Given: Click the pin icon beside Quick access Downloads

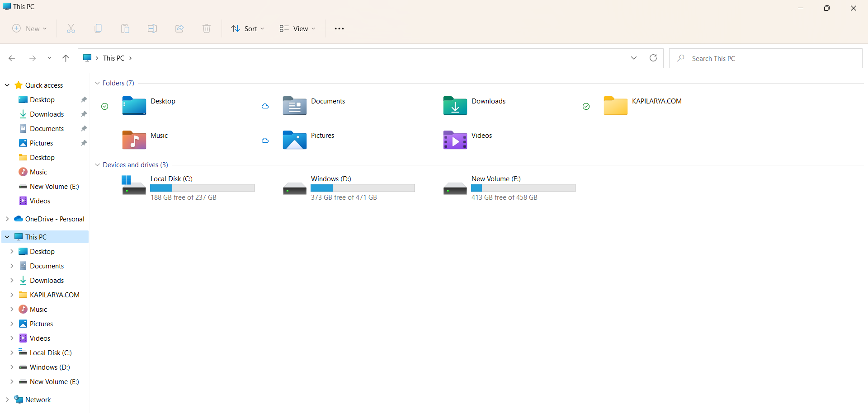Looking at the screenshot, I should point(84,114).
